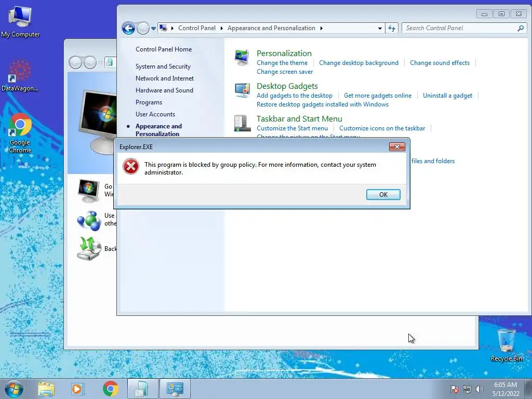Open Taskbar and Start Menu heading
Image resolution: width=532 pixels, height=399 pixels.
pos(299,119)
